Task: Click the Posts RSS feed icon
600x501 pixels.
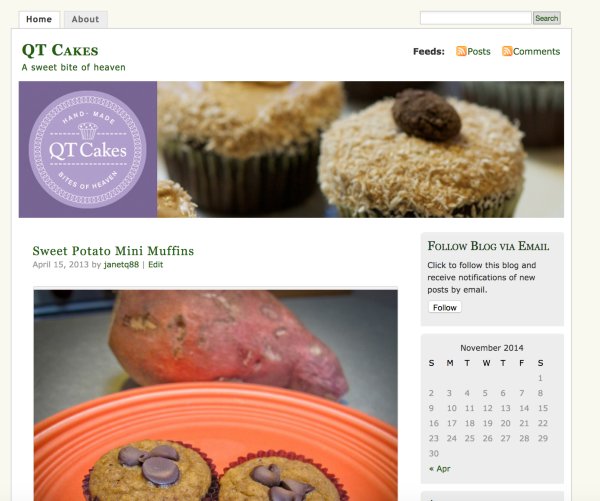Action: pyautogui.click(x=461, y=51)
